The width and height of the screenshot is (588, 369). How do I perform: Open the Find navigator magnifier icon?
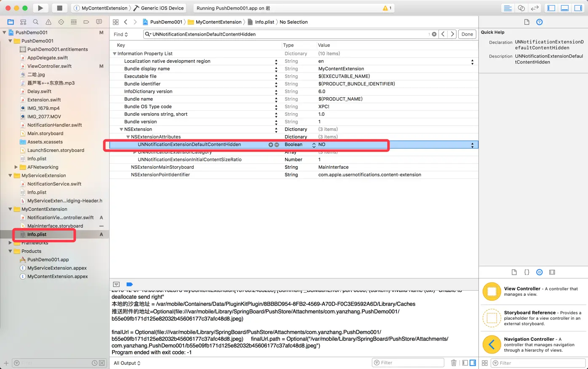36,22
